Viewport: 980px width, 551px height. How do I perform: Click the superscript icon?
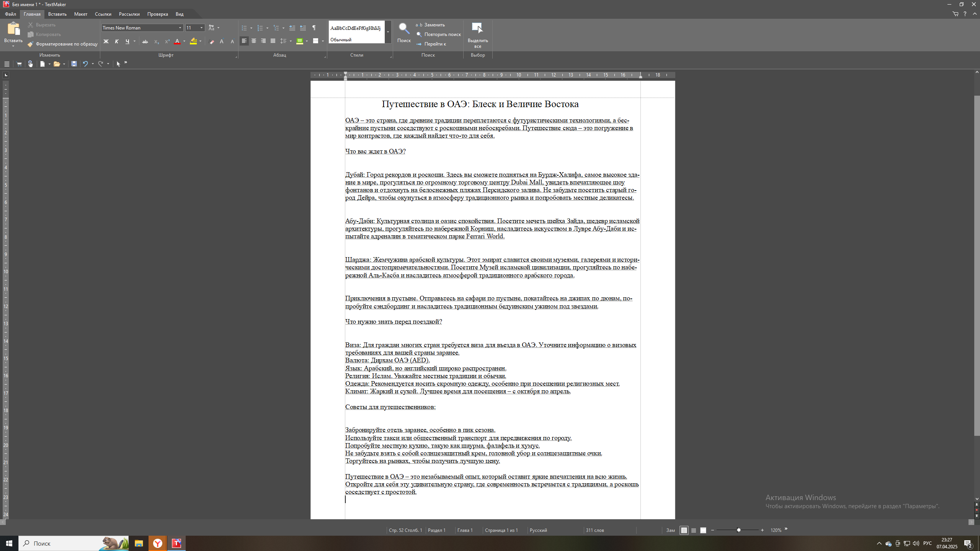click(x=167, y=41)
